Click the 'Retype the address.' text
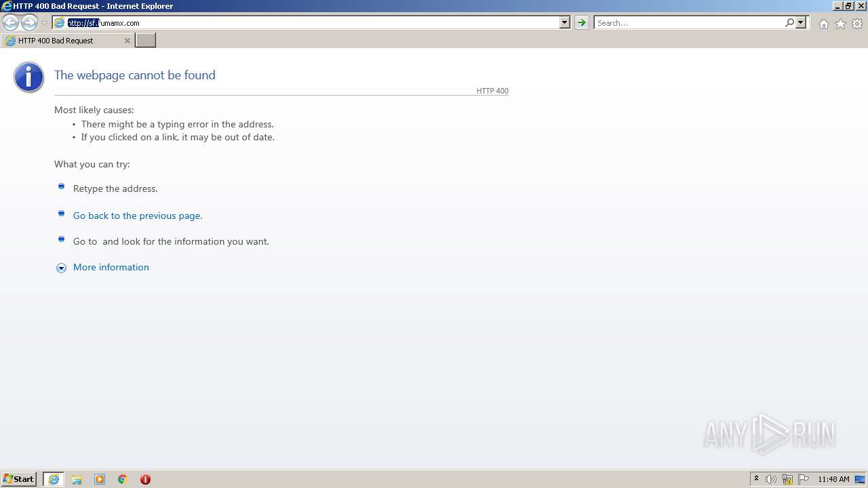The height and width of the screenshot is (488, 868). tap(115, 188)
